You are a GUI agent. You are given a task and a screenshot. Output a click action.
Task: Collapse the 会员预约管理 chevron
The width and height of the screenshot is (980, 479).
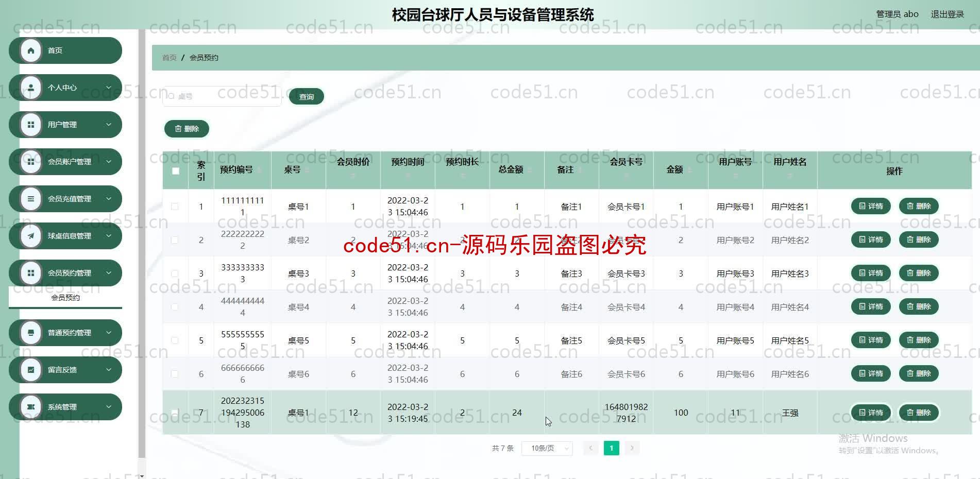[109, 273]
